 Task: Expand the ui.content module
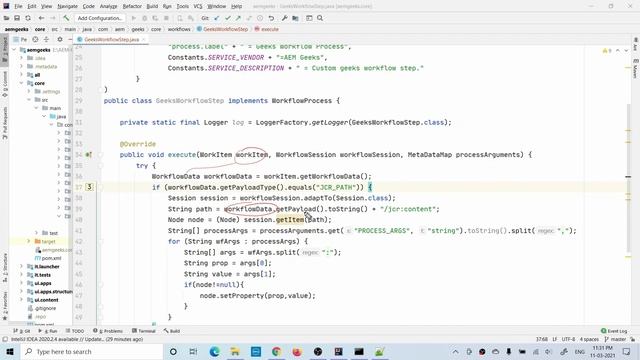[22, 300]
